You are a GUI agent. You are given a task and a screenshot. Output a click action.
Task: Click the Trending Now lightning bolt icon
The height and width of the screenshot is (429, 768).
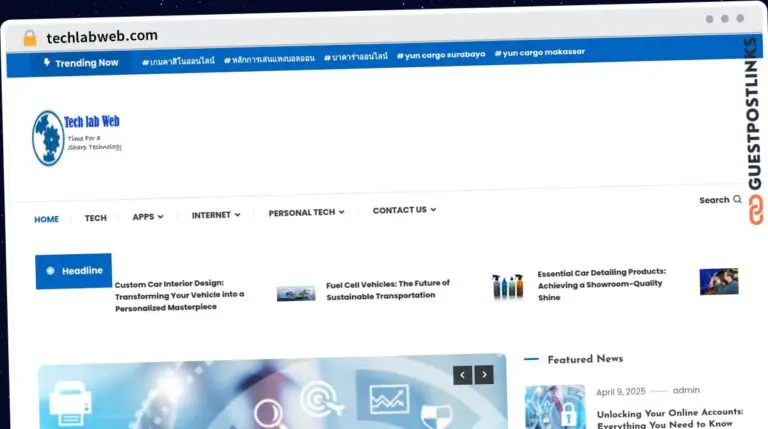tap(46, 62)
